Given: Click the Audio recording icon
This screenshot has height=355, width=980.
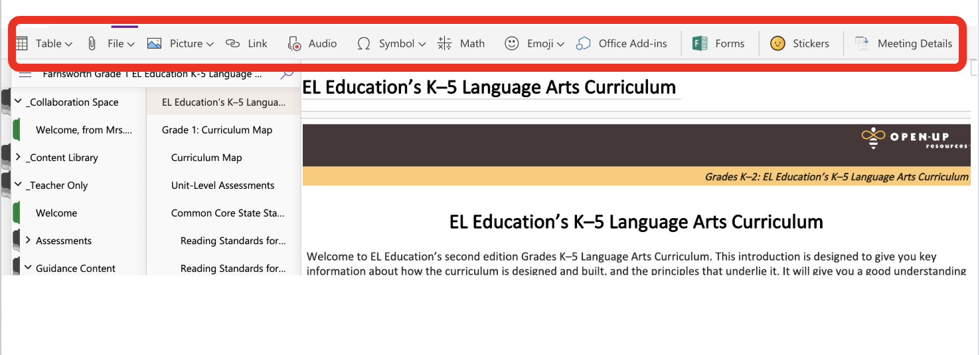Looking at the screenshot, I should [294, 43].
